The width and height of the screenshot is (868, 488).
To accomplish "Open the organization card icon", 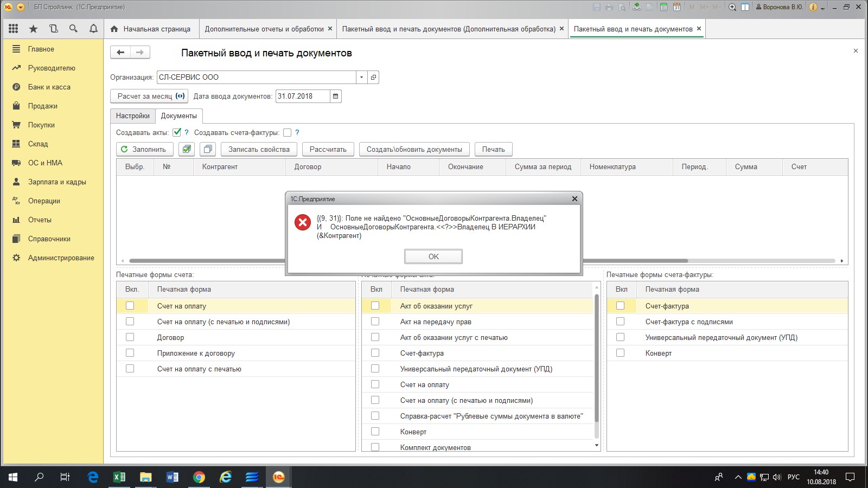I will 373,78.
